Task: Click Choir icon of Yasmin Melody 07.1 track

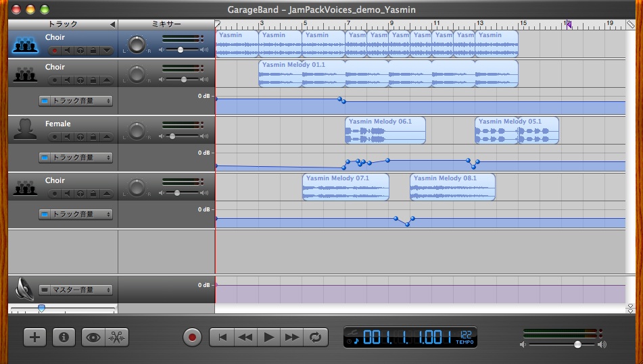Action: click(25, 188)
